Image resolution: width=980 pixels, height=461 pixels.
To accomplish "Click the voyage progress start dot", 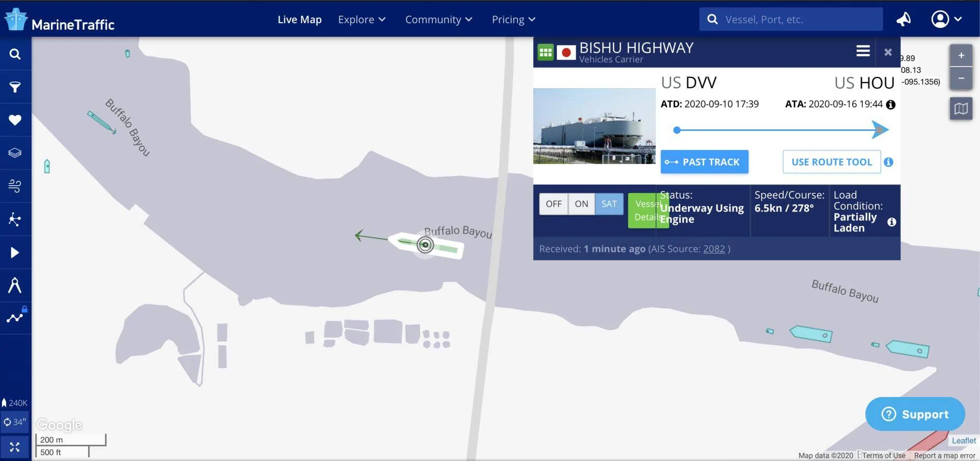I will [677, 130].
